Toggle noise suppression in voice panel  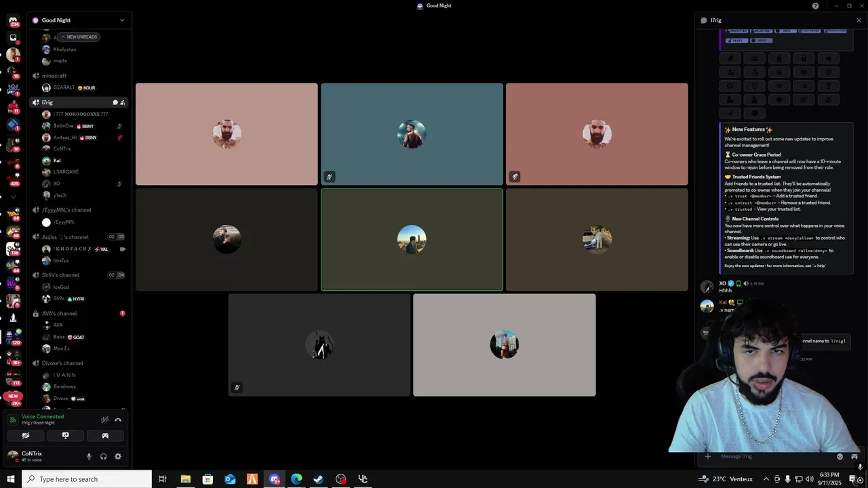click(104, 420)
